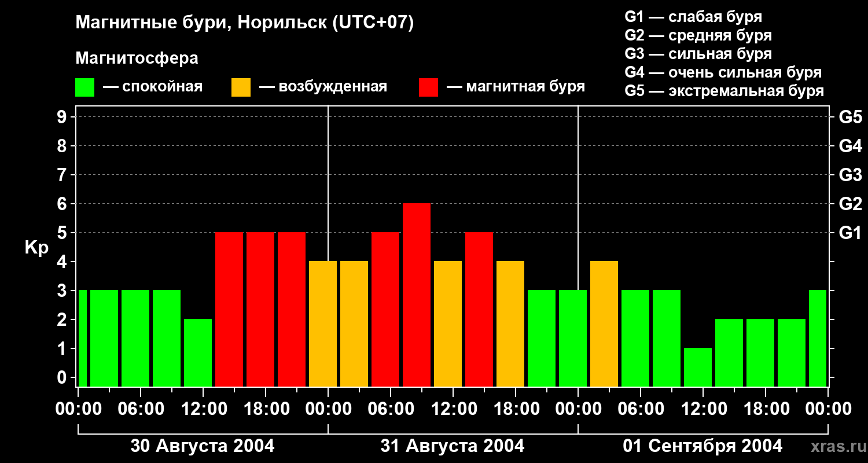Click the '06:00' time label for 30 Августа

point(142,409)
